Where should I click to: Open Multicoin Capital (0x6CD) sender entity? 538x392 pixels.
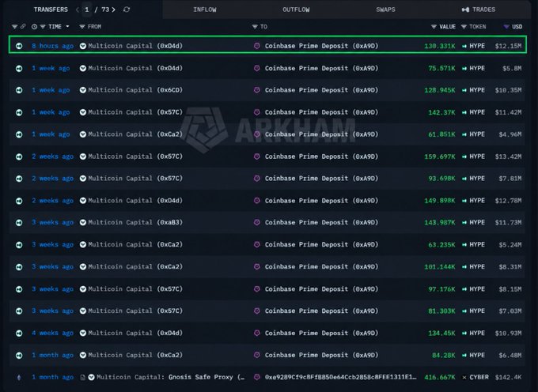tap(135, 90)
